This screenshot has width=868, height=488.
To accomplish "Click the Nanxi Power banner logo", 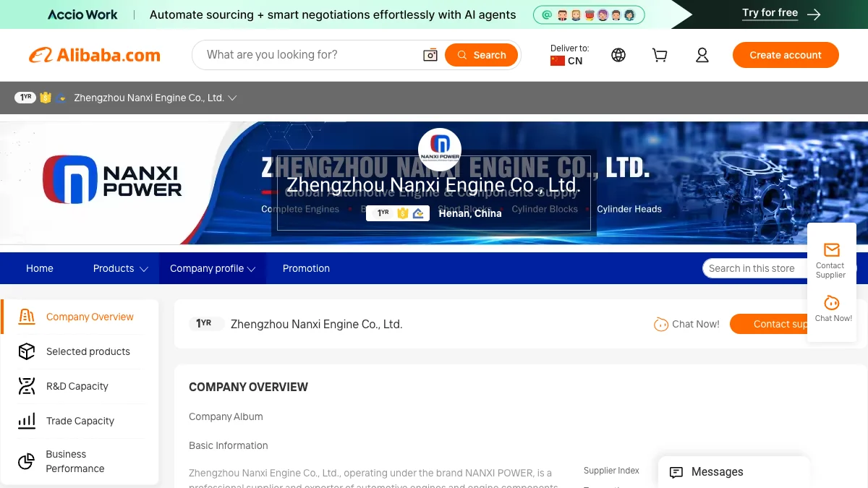I will tap(112, 180).
